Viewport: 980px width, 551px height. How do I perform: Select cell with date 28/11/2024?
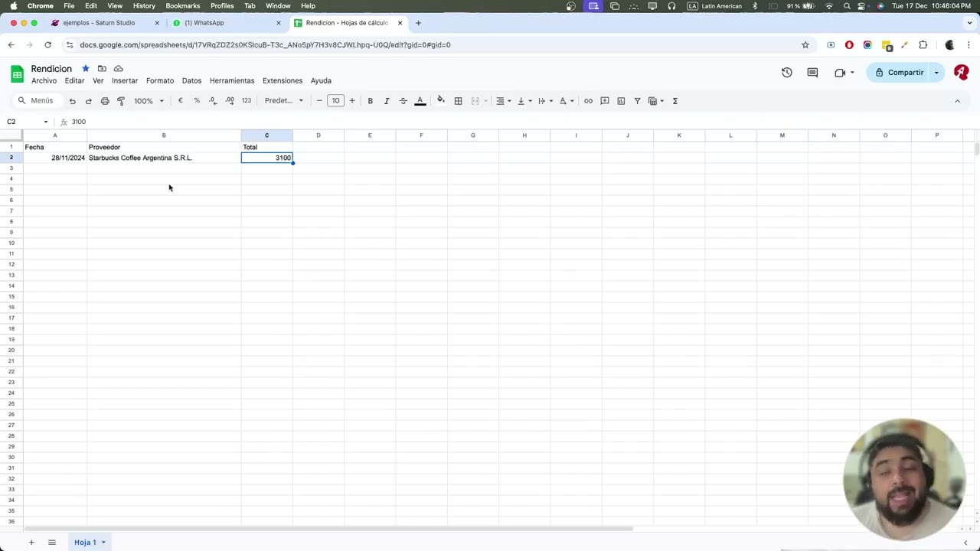click(x=55, y=158)
